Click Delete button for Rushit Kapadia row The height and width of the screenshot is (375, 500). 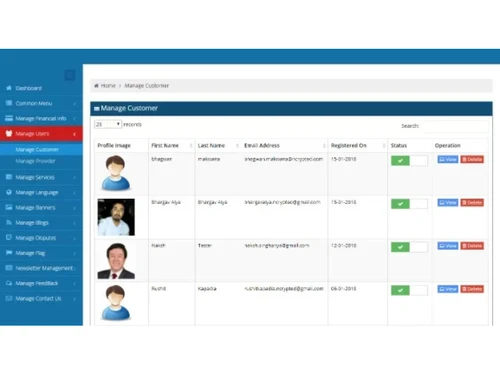(472, 289)
